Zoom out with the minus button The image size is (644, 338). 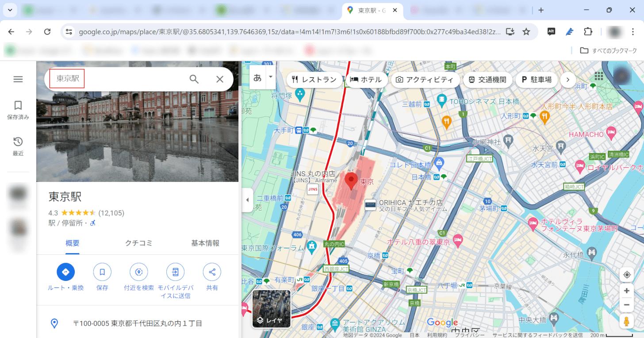626,305
